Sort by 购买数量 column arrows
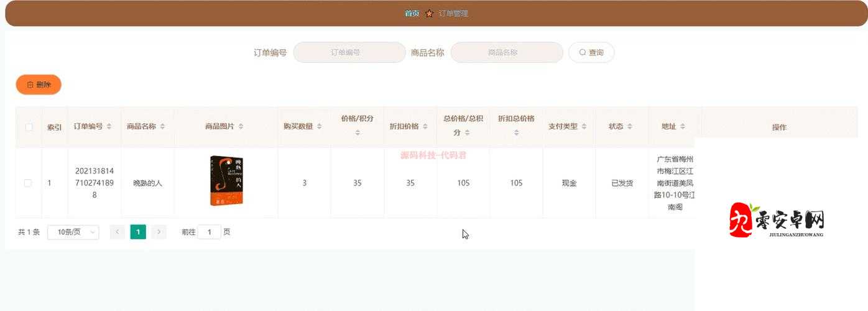868x311 pixels. 319,126
